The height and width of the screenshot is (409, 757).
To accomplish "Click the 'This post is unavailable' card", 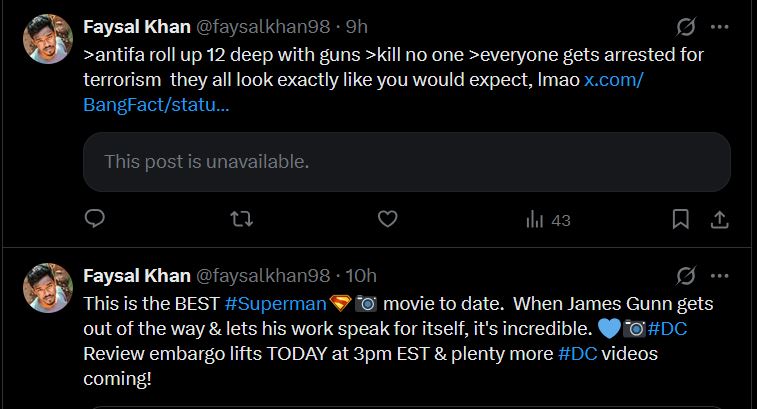I will coord(407,162).
